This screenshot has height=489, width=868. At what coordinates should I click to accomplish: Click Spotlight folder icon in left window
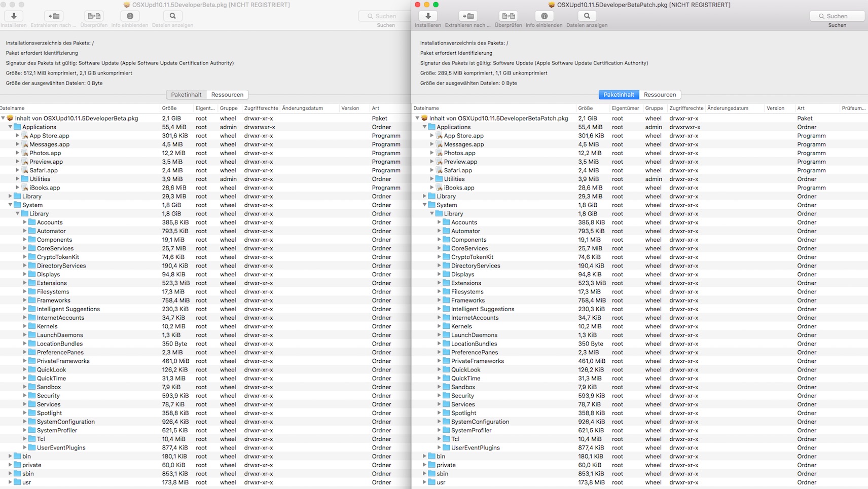[32, 413]
